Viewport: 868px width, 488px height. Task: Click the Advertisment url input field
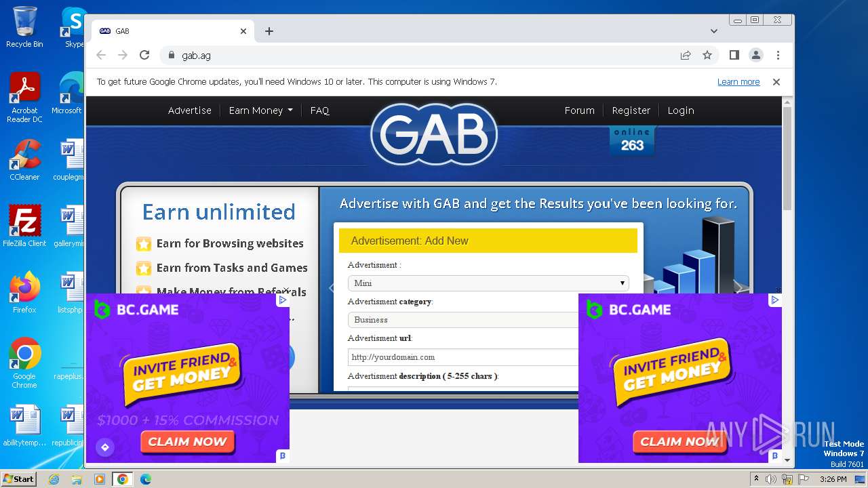tap(463, 357)
